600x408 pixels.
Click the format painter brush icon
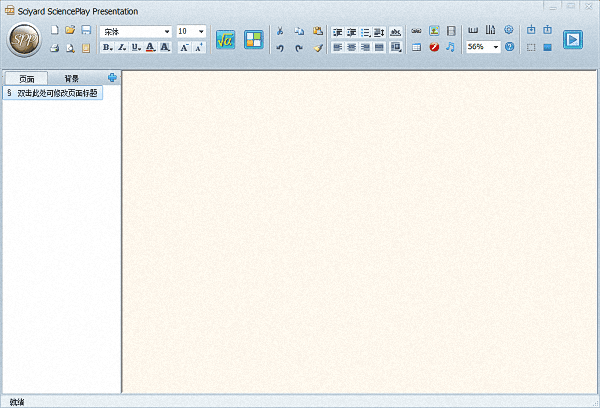coord(317,47)
